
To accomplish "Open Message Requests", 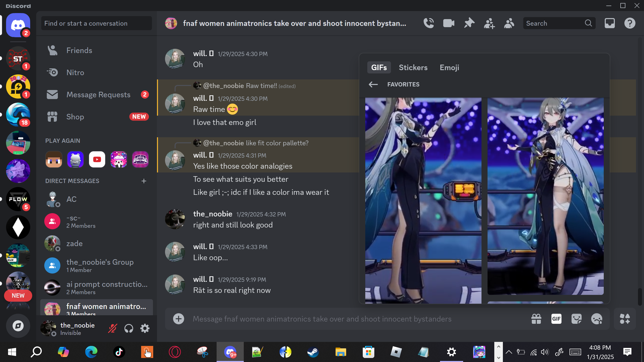I will pos(98,95).
